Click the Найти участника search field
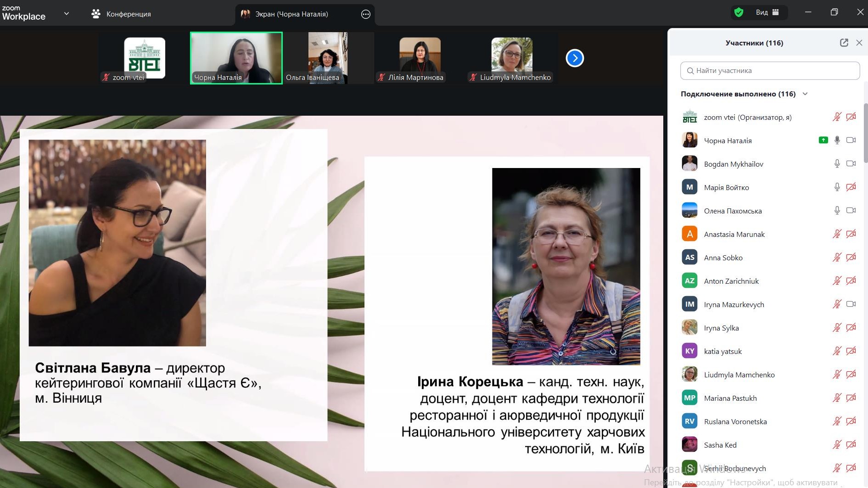 (770, 71)
